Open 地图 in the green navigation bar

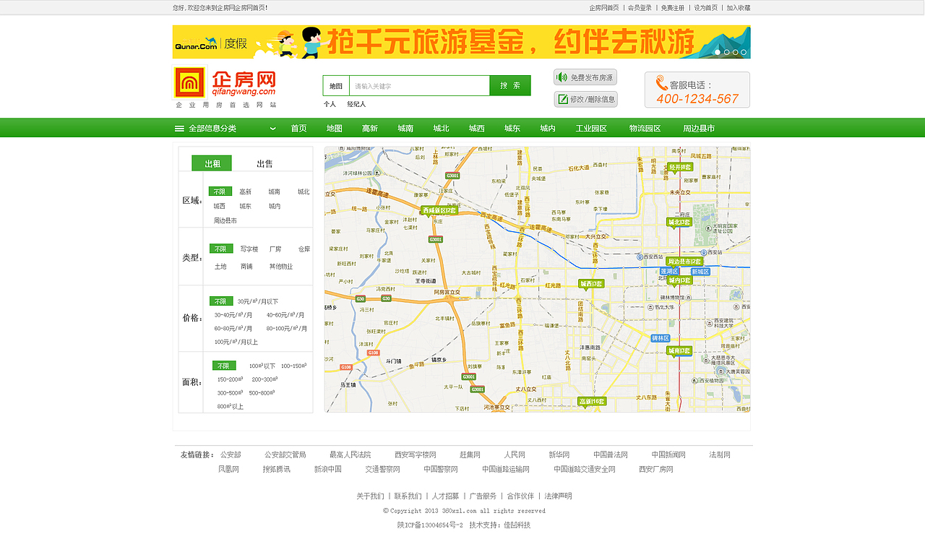[x=334, y=129]
